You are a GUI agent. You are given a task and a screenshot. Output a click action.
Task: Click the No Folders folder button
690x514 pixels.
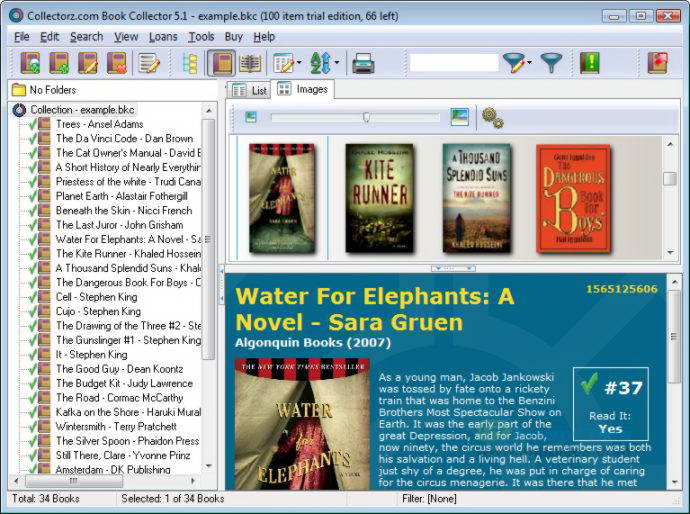point(44,90)
